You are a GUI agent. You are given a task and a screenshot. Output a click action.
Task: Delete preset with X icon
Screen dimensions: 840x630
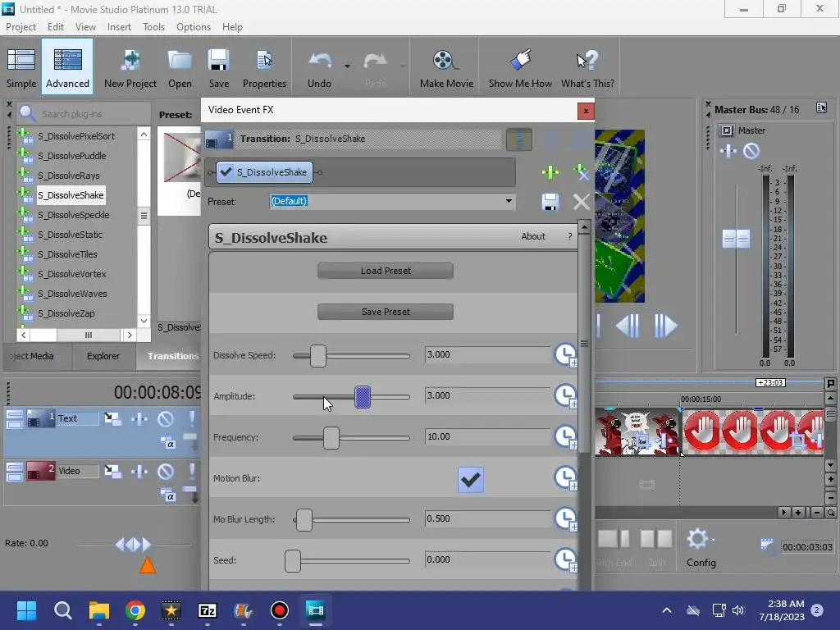tap(582, 202)
